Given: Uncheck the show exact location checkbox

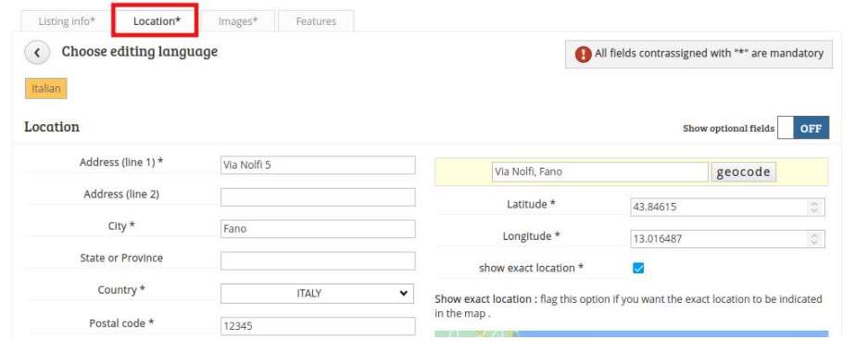Looking at the screenshot, I should [638, 269].
